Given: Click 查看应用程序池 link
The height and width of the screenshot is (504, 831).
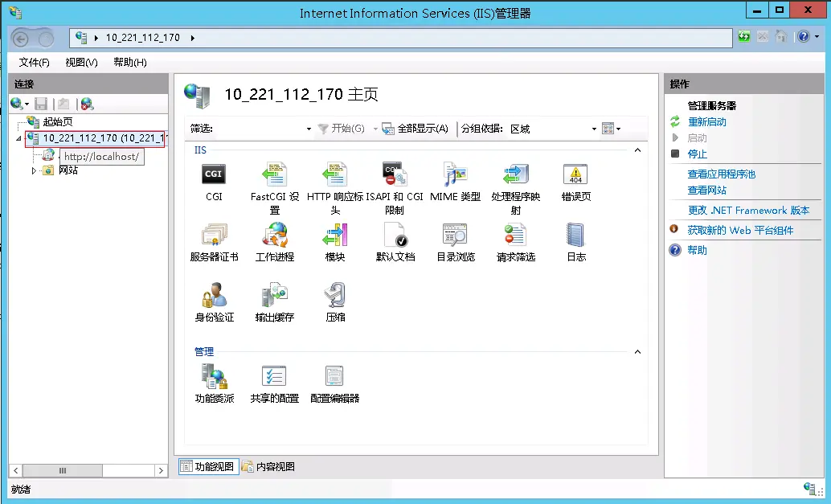Looking at the screenshot, I should pyautogui.click(x=721, y=174).
